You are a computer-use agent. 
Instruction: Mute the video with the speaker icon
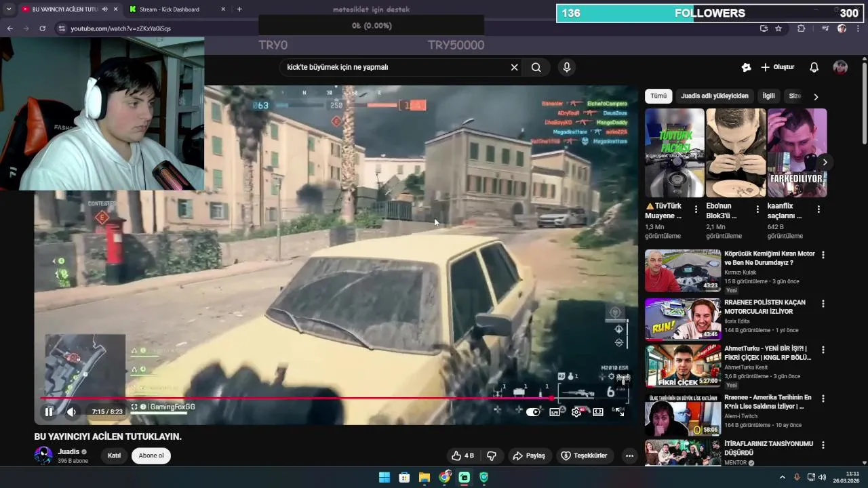click(71, 411)
